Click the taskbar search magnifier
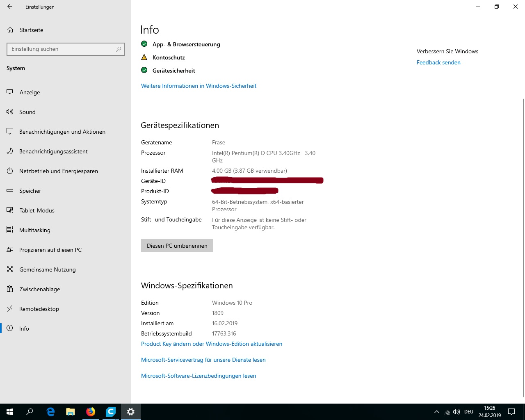 click(x=30, y=412)
